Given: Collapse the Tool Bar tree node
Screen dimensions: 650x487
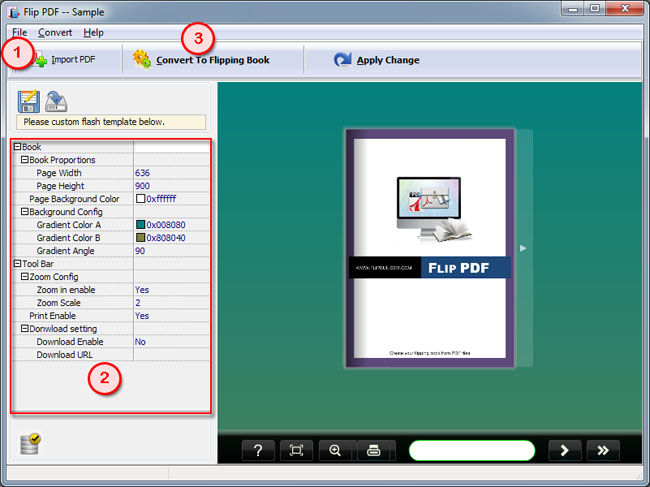Looking at the screenshot, I should point(17,264).
